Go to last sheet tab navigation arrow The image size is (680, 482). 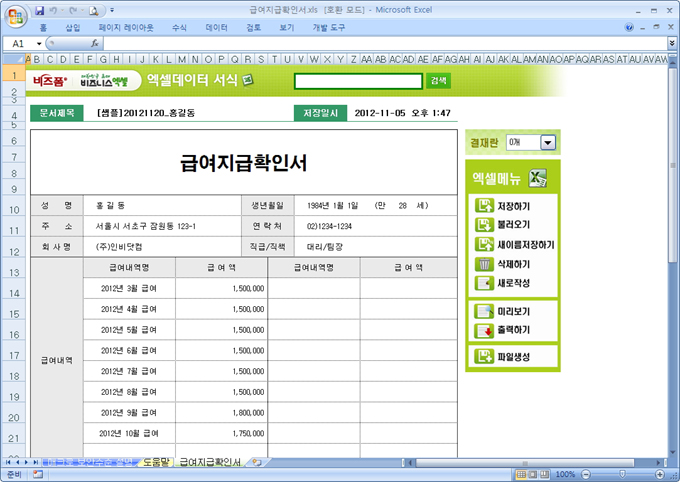(x=36, y=462)
